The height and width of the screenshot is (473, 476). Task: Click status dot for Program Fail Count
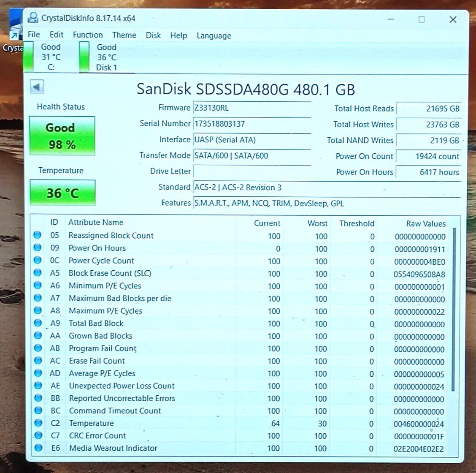tap(38, 348)
